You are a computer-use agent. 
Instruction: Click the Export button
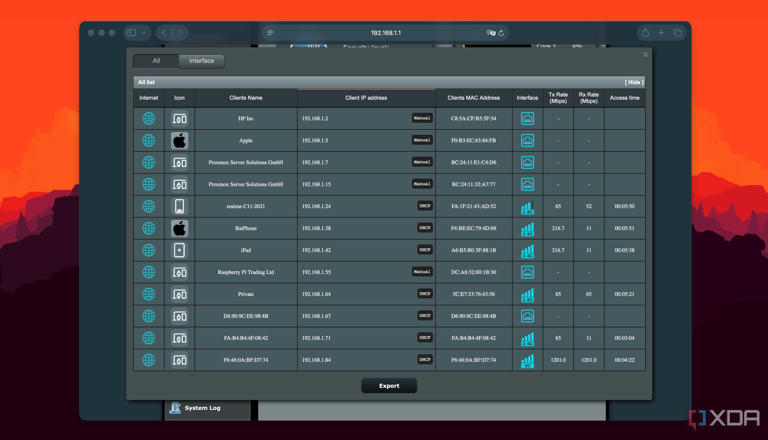tap(389, 386)
